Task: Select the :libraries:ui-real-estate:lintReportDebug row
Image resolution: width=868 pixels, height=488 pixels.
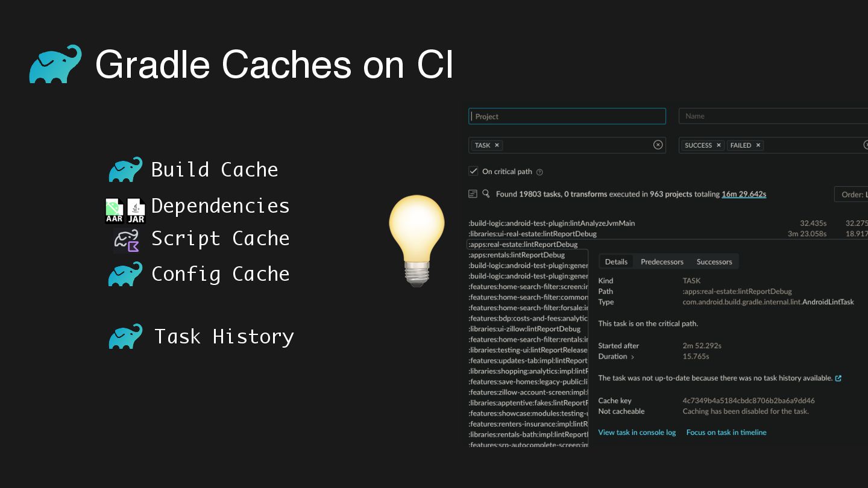Action: [x=532, y=234]
